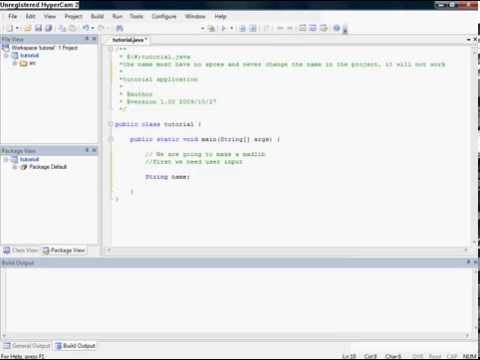Click the editor's horizontal scrollbar right arrow

click(466, 250)
